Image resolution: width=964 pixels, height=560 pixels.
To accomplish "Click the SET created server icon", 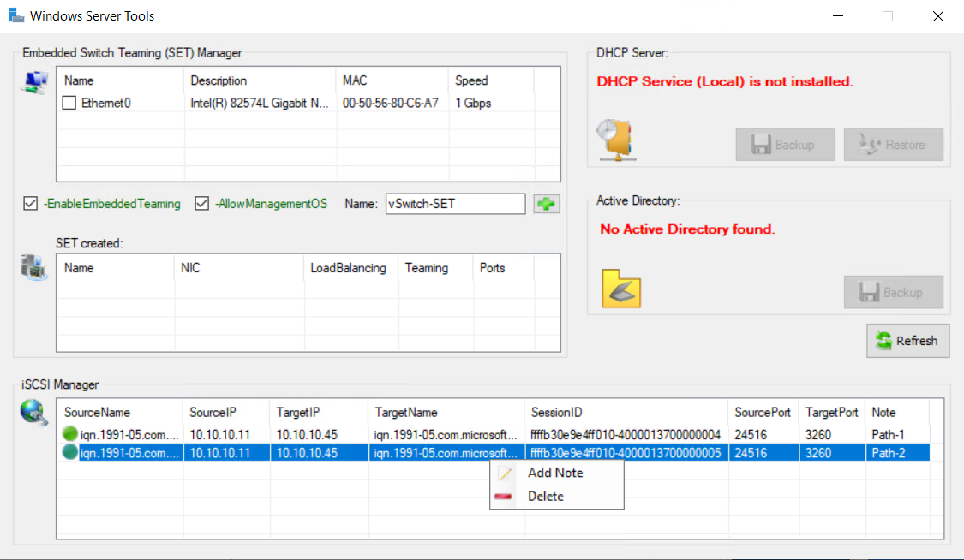I will [x=33, y=267].
